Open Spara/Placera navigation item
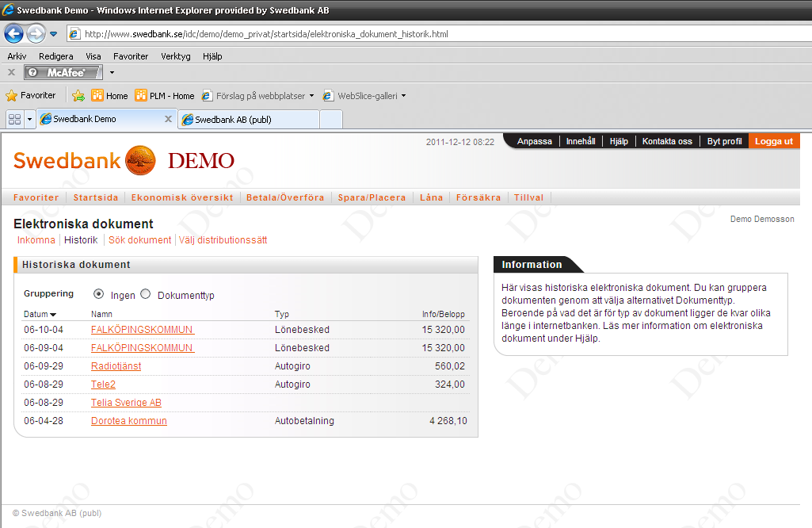This screenshot has height=528, width=812. (372, 197)
